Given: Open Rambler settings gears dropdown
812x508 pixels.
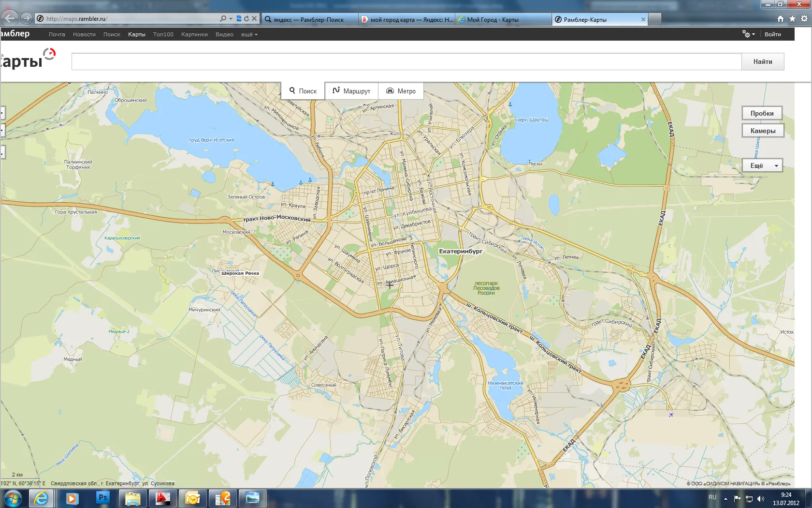Looking at the screenshot, I should 748,34.
